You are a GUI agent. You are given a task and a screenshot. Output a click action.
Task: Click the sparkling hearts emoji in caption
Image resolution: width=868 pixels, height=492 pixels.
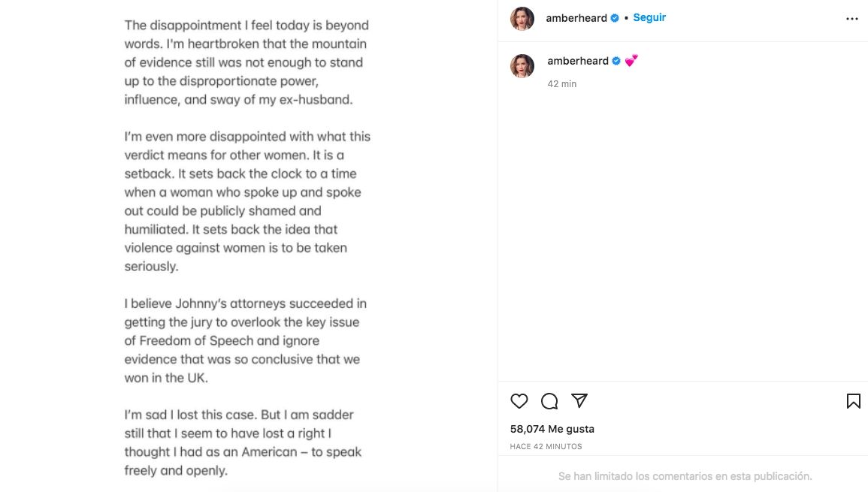(631, 62)
